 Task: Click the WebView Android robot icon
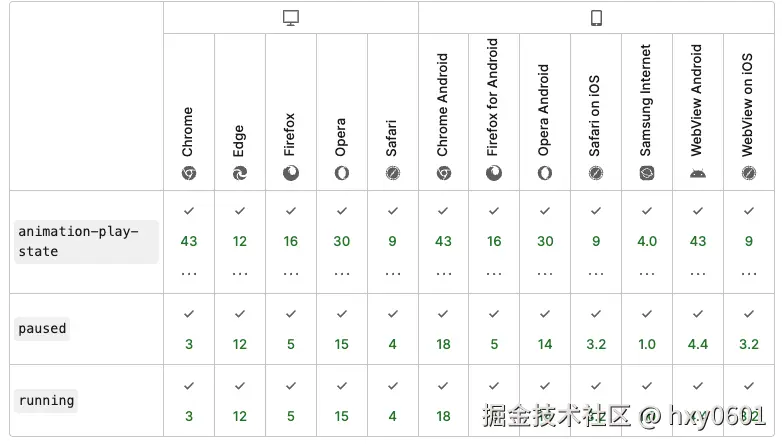(698, 173)
